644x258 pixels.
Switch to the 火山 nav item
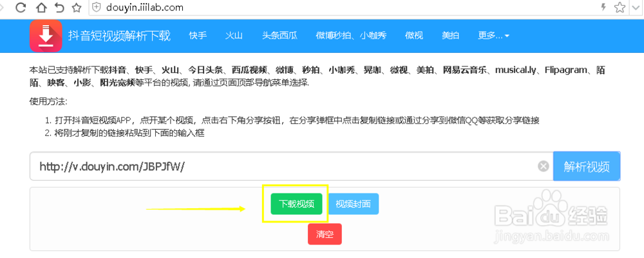coord(234,36)
